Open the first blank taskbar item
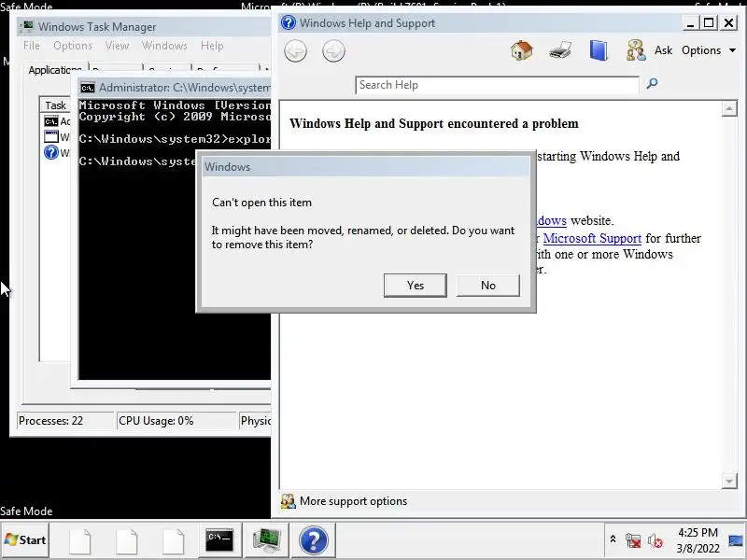Image resolution: width=747 pixels, height=560 pixels. [x=79, y=541]
